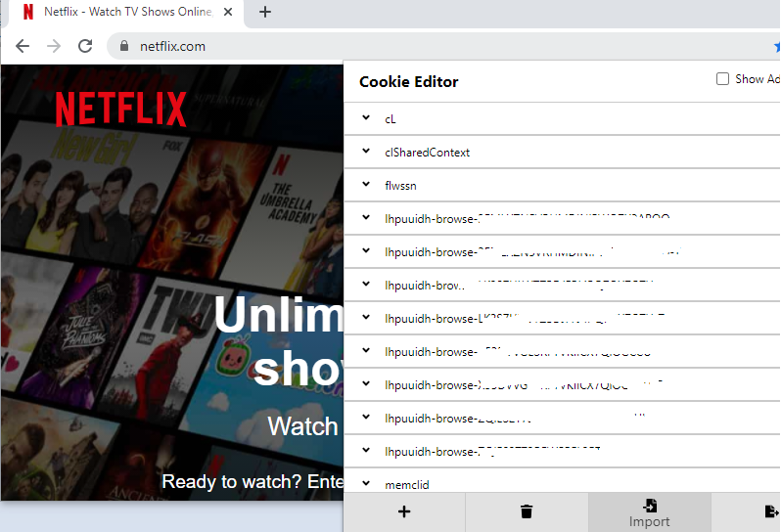Toggle the Show Advanced checkbox
The image size is (781, 532).
722,78
